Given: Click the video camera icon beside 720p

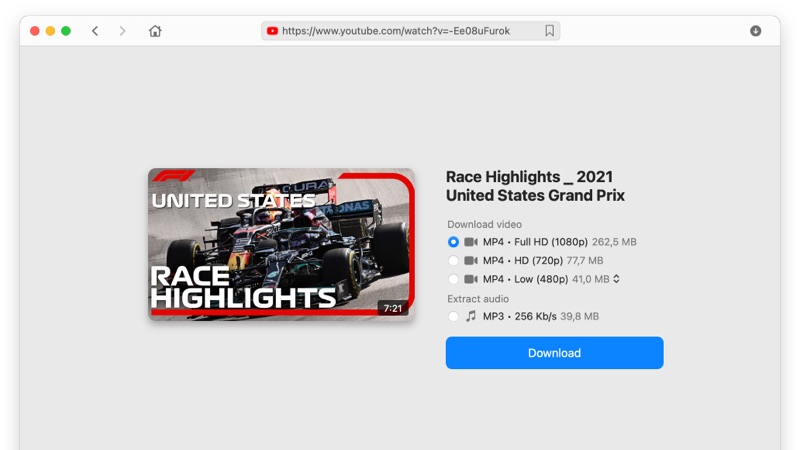Looking at the screenshot, I should (x=471, y=261).
